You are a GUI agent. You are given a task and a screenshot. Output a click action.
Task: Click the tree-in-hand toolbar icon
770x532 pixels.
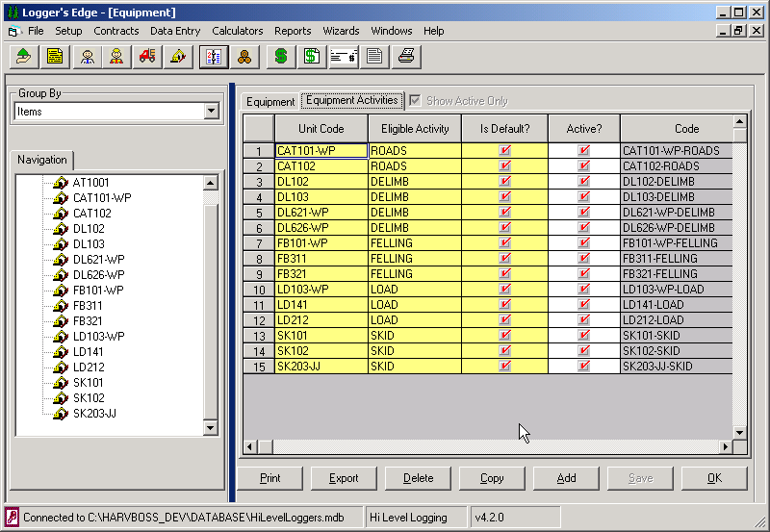pyautogui.click(x=24, y=57)
